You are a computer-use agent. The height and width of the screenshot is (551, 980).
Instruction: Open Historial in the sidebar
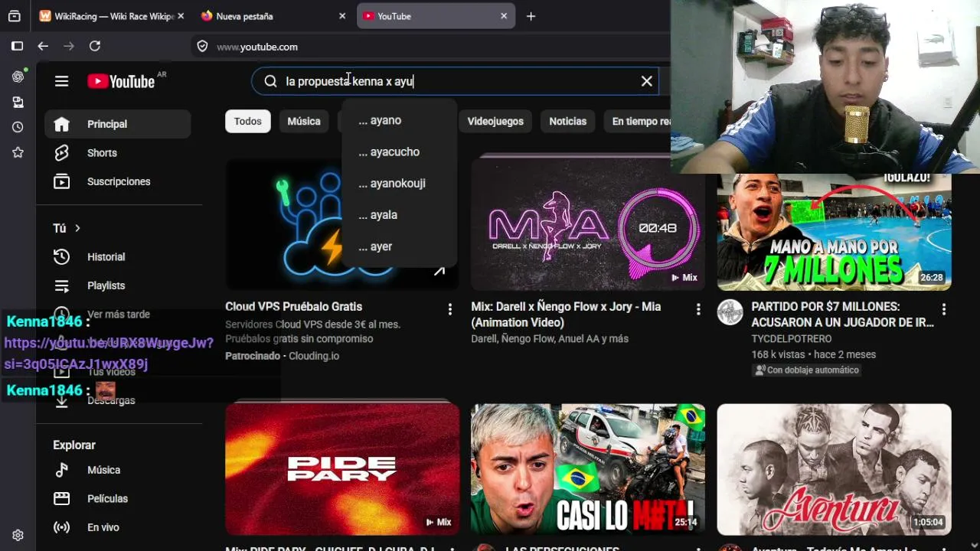117,257
